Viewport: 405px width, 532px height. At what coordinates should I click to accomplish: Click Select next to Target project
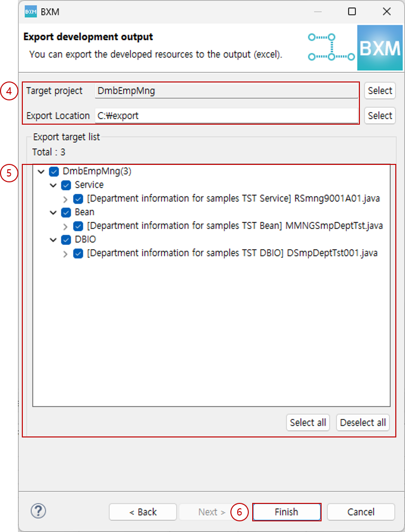click(380, 91)
